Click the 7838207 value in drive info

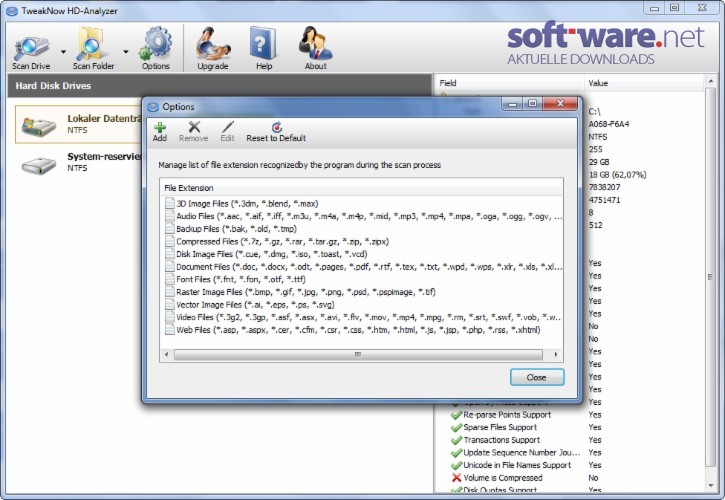coord(604,187)
